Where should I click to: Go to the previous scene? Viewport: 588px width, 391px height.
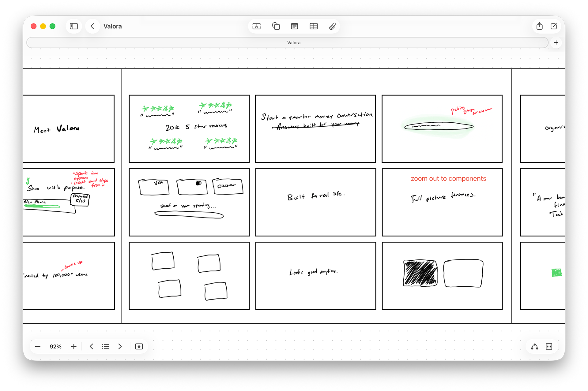[x=91, y=346]
